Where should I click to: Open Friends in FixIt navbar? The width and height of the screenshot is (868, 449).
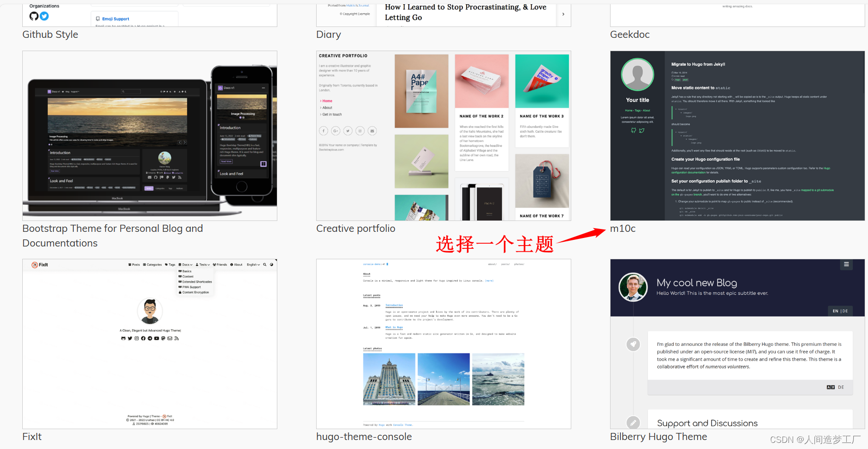coord(220,264)
